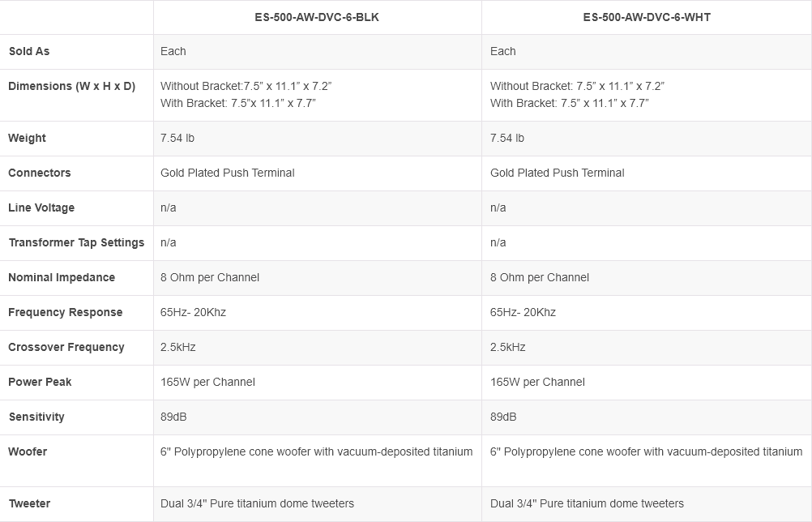Select the Crossover Frequency row label
The image size is (812, 522).
(66, 347)
